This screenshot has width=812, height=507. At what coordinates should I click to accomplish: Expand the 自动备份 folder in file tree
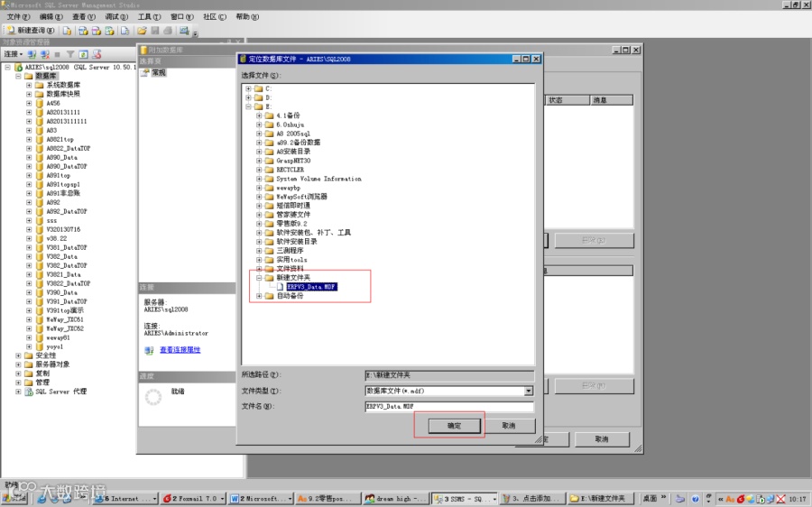pos(259,296)
